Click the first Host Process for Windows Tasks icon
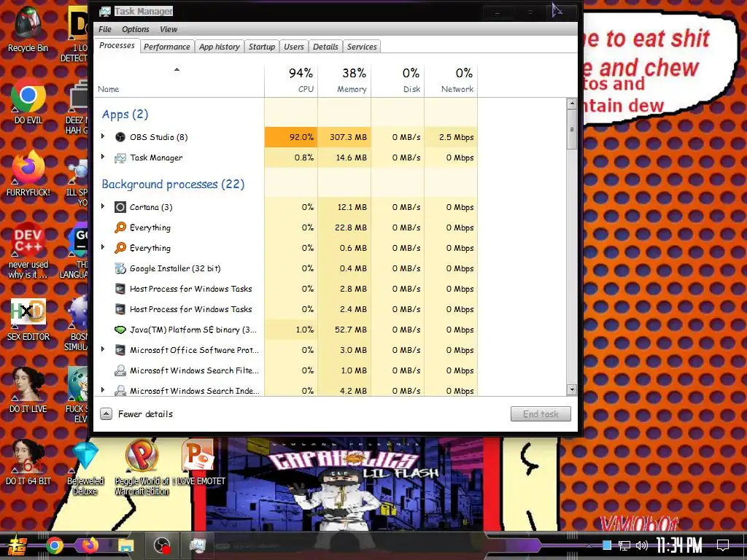Image resolution: width=747 pixels, height=560 pixels. (x=120, y=289)
